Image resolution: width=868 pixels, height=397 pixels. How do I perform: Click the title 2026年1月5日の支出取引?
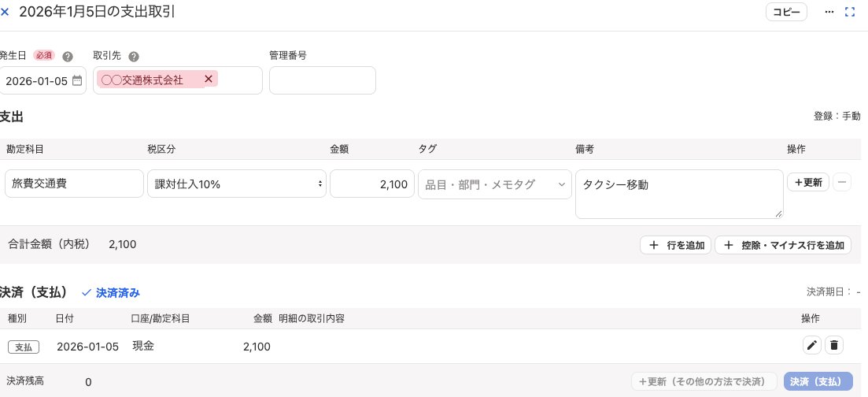click(98, 12)
